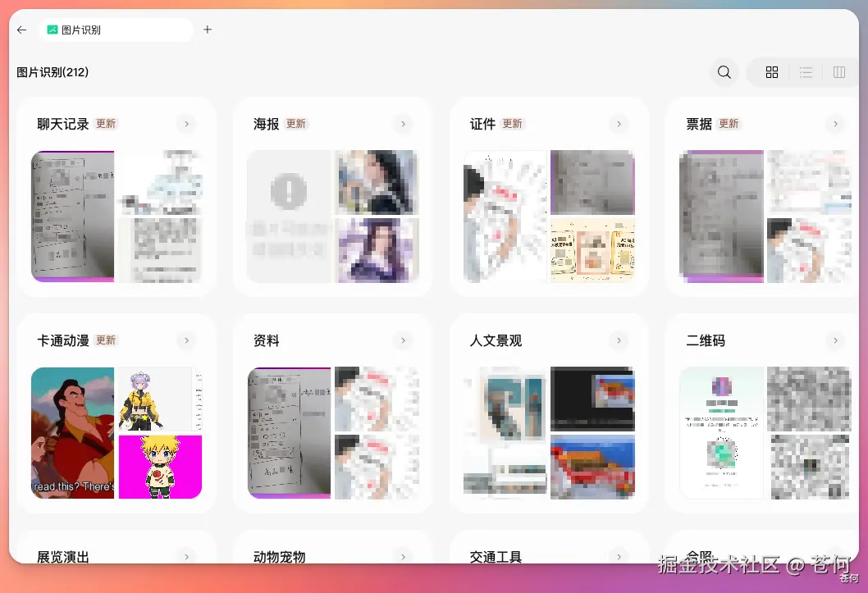868x593 pixels.
Task: Expand the 交通工具 category chevron
Action: [619, 556]
